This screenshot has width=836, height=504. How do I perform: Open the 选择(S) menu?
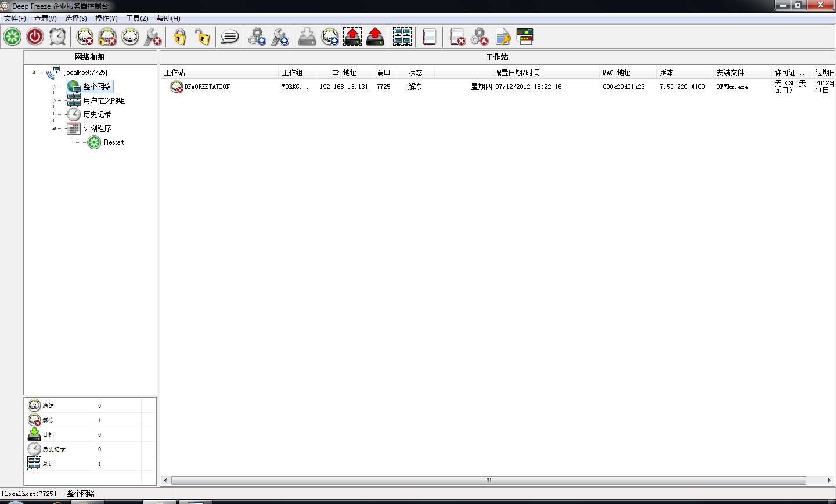75,19
